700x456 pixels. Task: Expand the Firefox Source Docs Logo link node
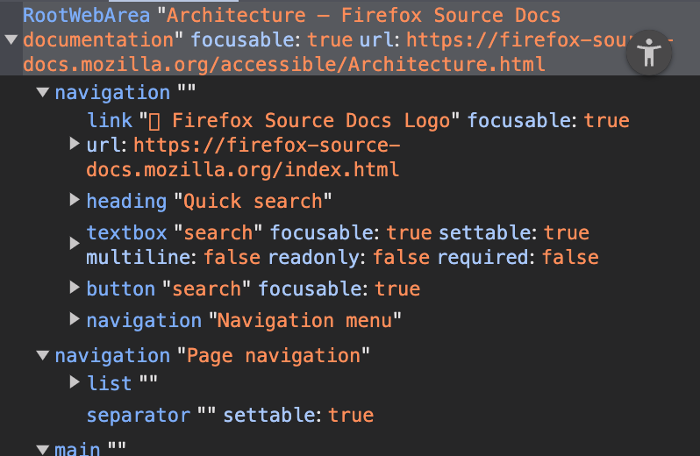[x=75, y=144]
